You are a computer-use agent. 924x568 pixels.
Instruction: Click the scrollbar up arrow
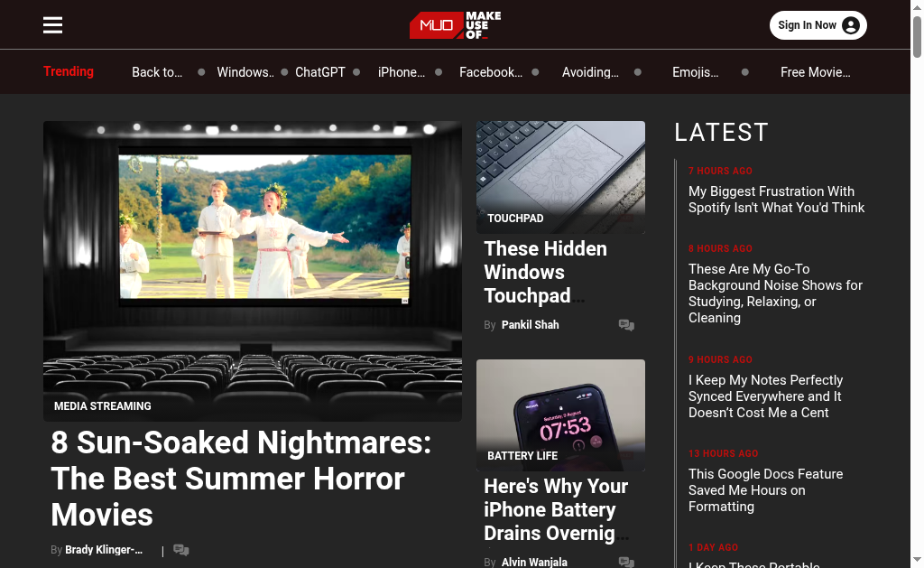pos(917,7)
